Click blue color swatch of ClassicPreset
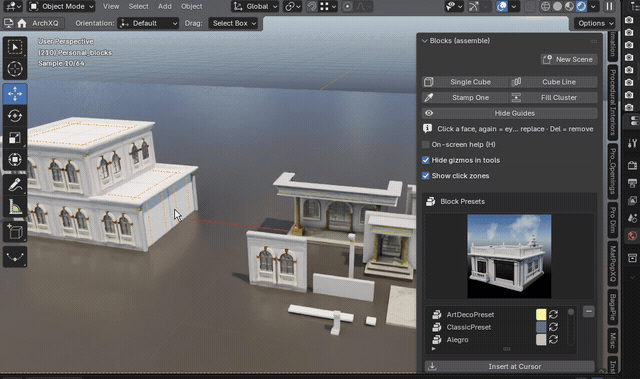Image resolution: width=640 pixels, height=379 pixels. click(x=541, y=327)
